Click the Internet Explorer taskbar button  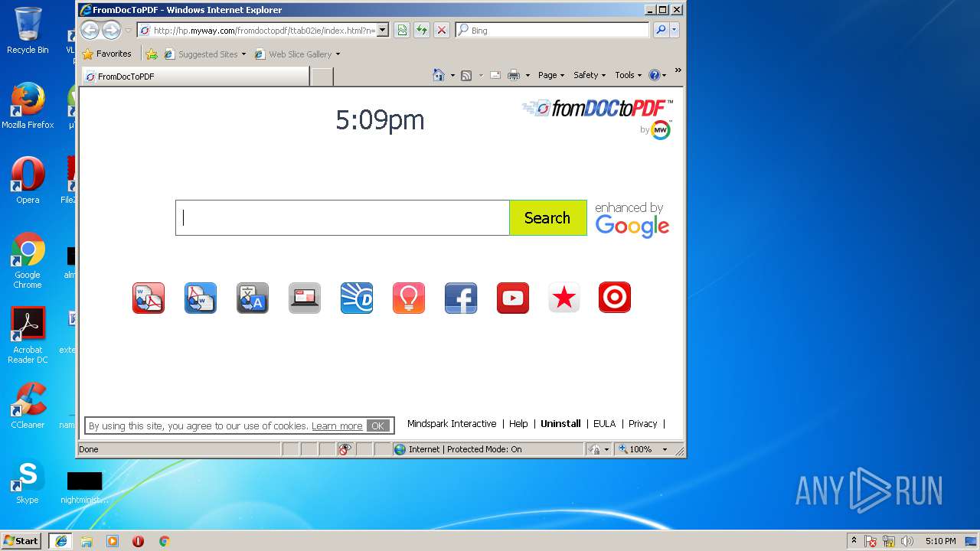[60, 541]
